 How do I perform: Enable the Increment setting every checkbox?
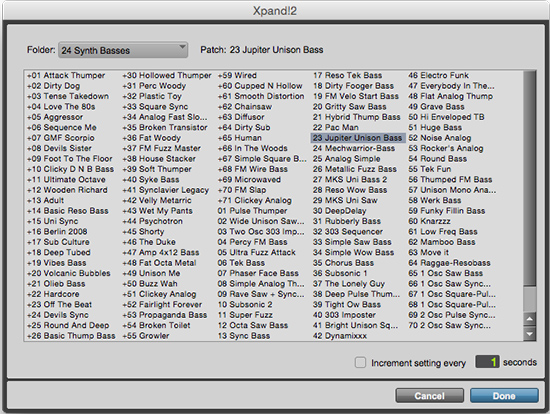(360, 362)
